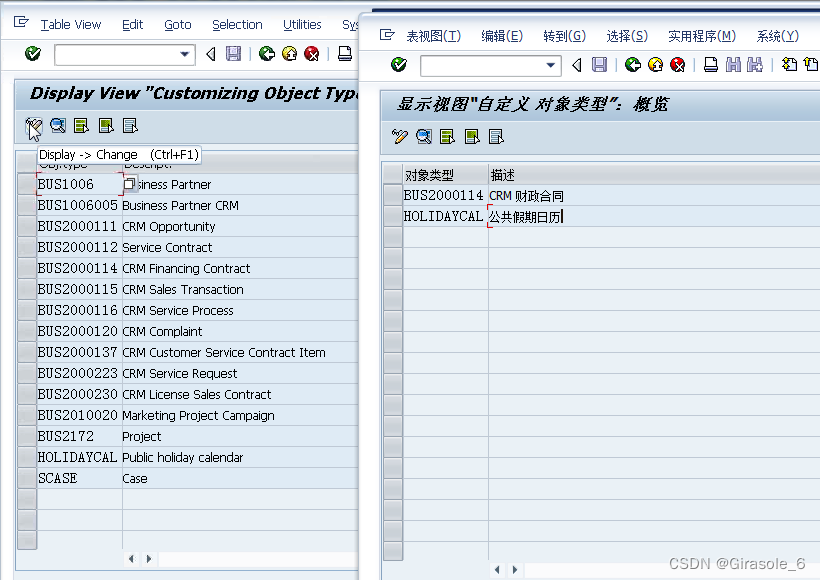Image resolution: width=820 pixels, height=580 pixels.
Task: Click Print icon in Chinese window toolbar
Action: [x=711, y=64]
